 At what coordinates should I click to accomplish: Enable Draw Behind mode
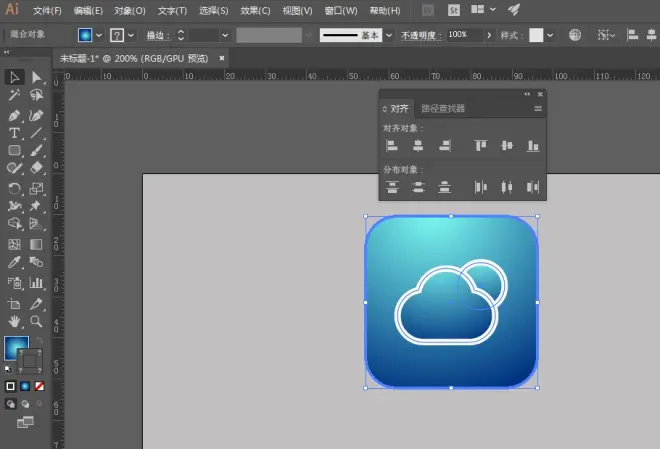pyautogui.click(x=25, y=404)
